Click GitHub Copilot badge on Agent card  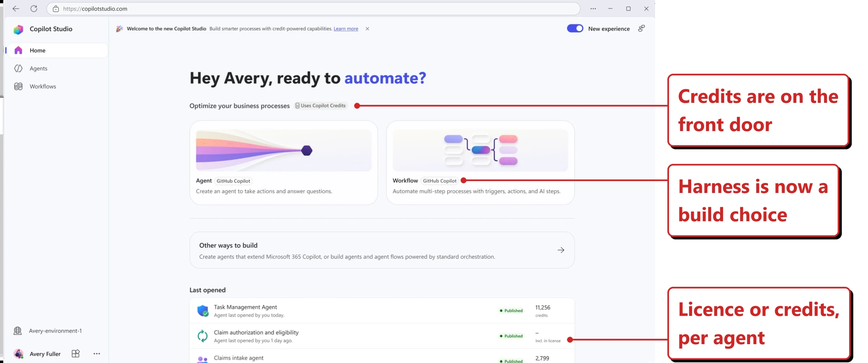pos(233,181)
